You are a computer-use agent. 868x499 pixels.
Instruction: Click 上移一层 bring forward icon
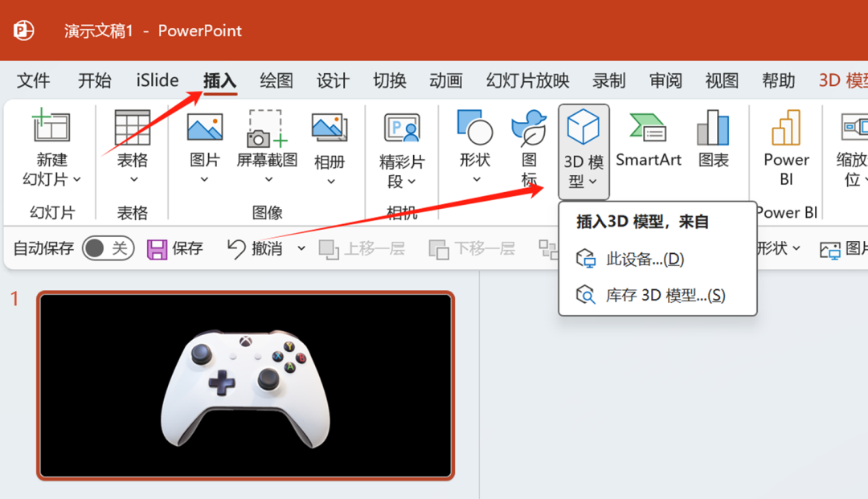(329, 249)
